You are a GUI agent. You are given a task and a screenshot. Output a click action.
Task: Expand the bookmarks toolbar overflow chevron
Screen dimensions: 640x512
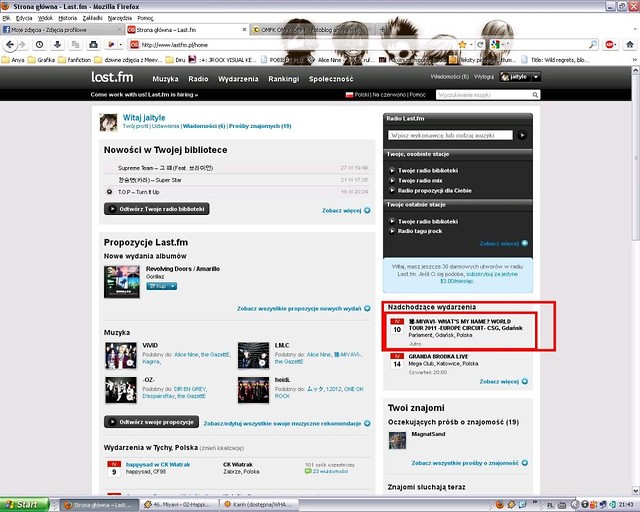[635, 60]
